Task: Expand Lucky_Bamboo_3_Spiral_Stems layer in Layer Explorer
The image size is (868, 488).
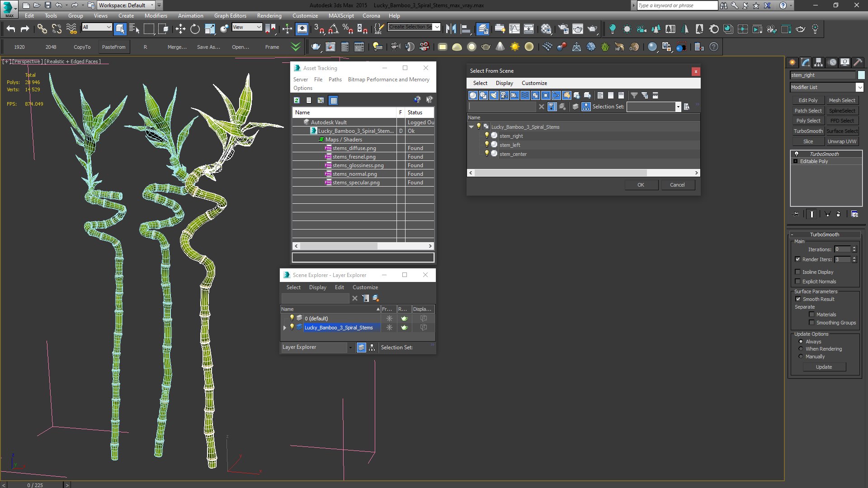Action: tap(285, 328)
